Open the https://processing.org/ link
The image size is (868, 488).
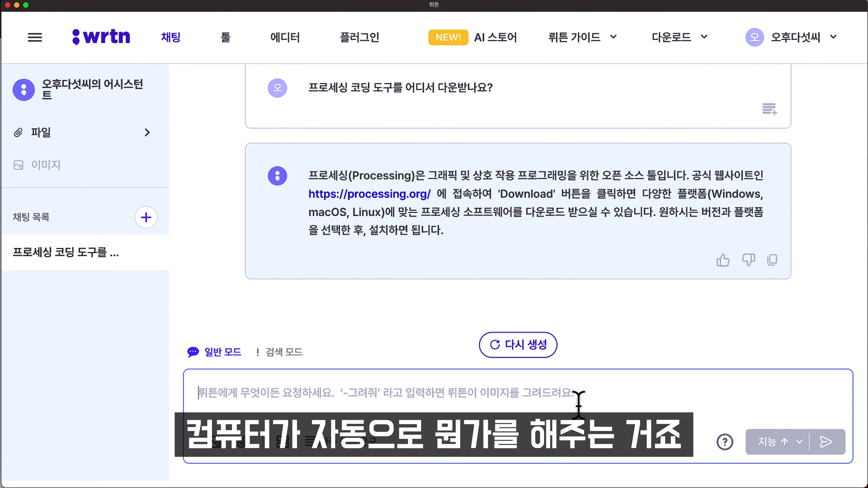coord(369,194)
